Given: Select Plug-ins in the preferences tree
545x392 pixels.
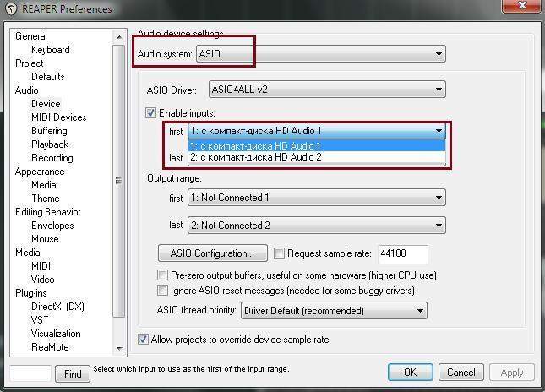Looking at the screenshot, I should tap(31, 293).
